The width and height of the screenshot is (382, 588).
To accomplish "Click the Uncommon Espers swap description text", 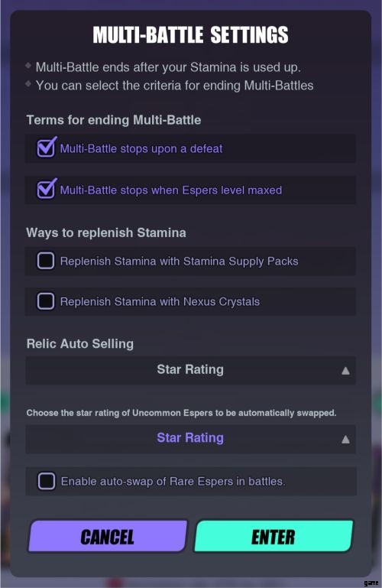I will point(181,413).
